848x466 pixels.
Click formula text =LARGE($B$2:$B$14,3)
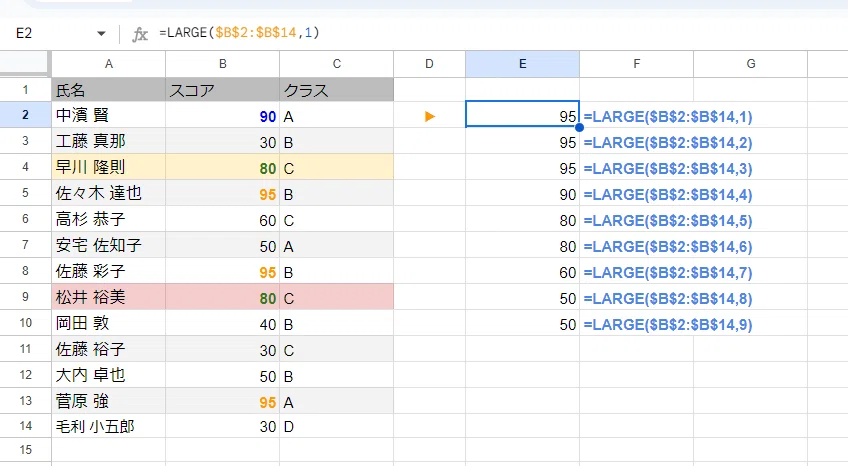(668, 169)
